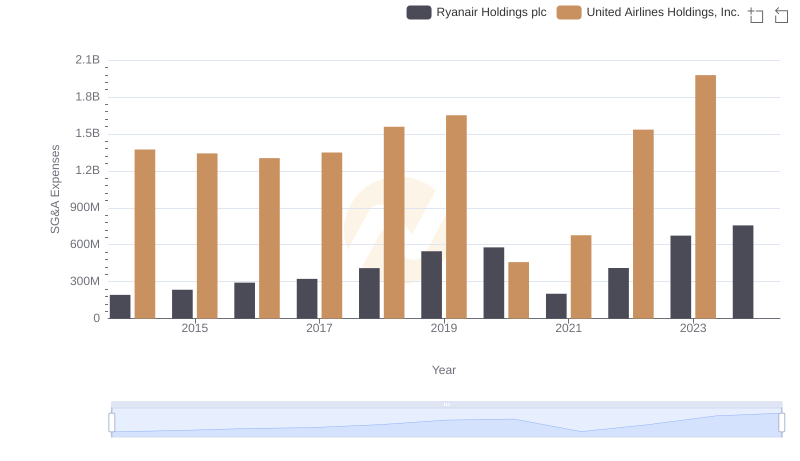Click the '600M' y-axis label
Screen dimensions: 800x461
click(x=85, y=244)
